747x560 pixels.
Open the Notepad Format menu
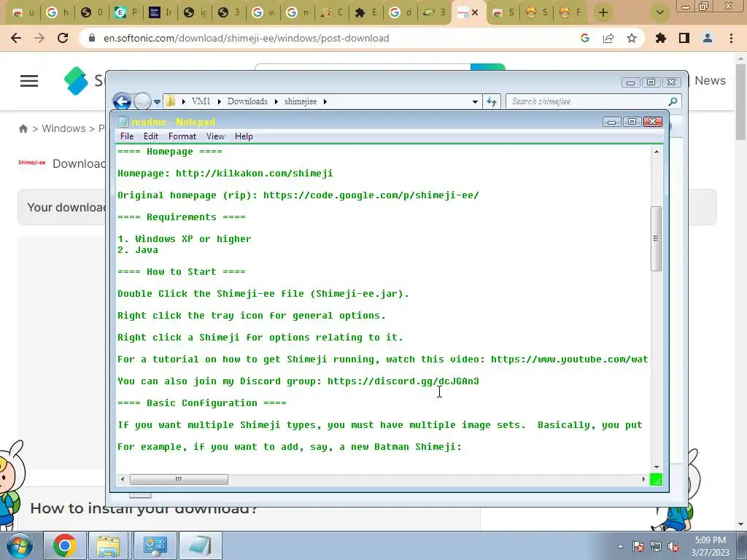click(182, 136)
